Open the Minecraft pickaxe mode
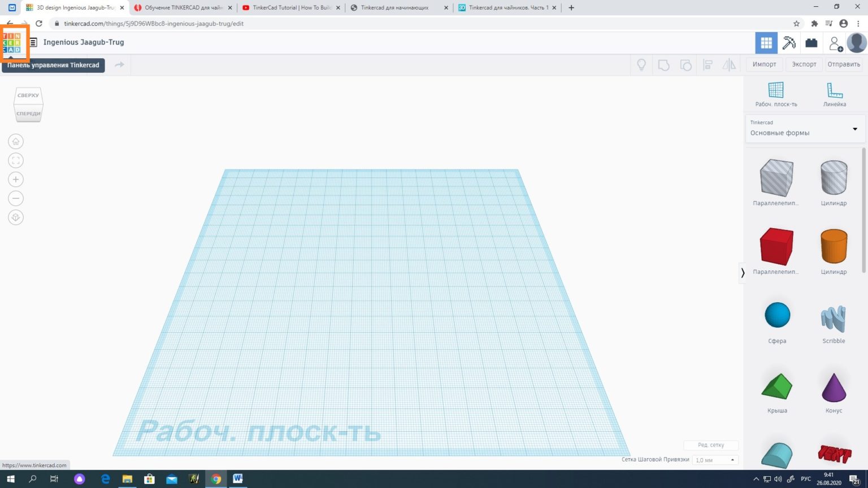The width and height of the screenshot is (868, 488). [788, 43]
